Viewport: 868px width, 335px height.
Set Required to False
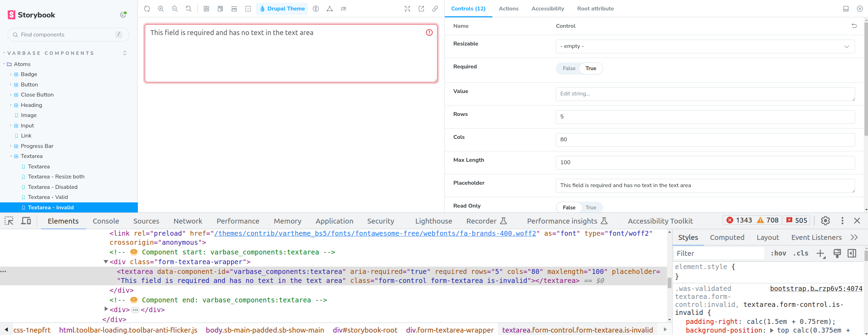pyautogui.click(x=569, y=68)
